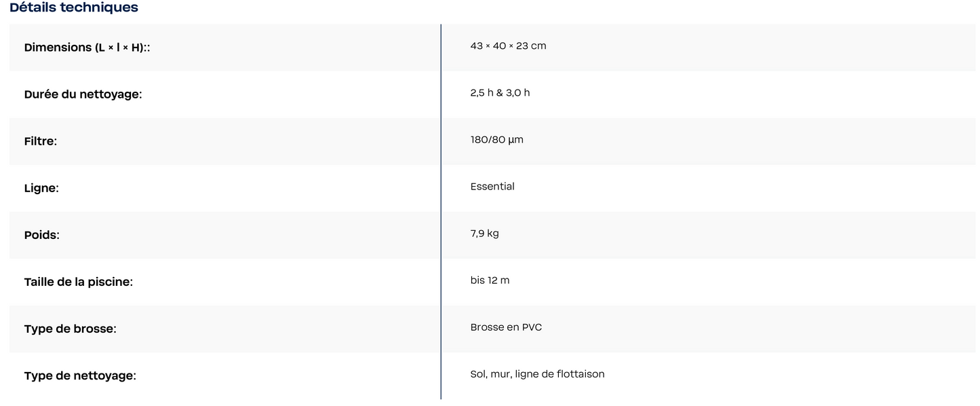The image size is (980, 406).
Task: Select the 'Taille de la piscine' label
Action: click(x=78, y=282)
